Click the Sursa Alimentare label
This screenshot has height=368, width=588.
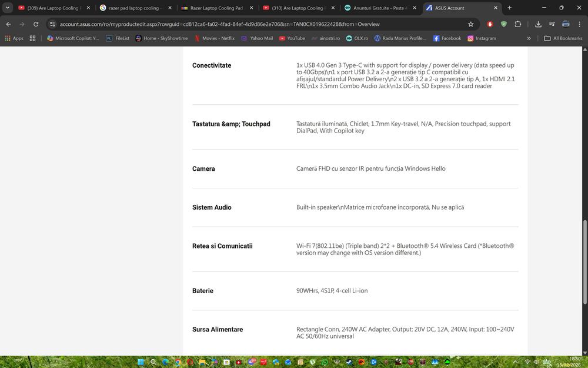pos(218,329)
